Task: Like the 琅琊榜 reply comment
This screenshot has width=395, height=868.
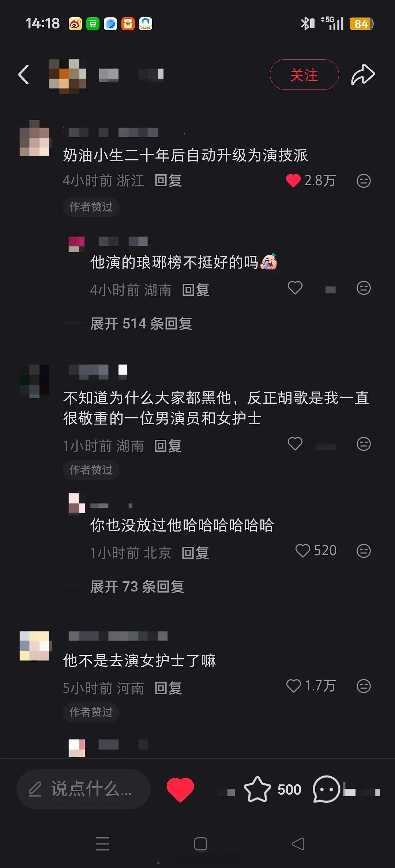Action: (295, 288)
